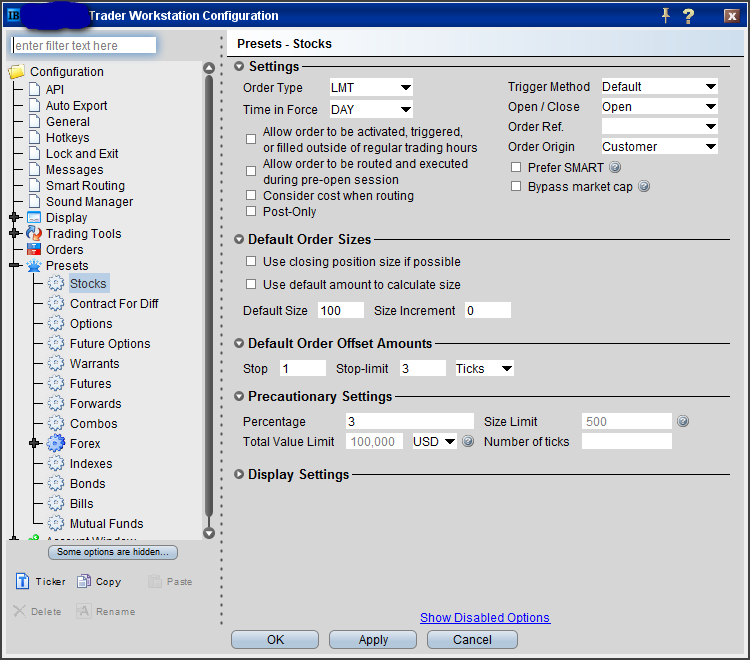Click the Default Size input field
The image size is (750, 660).
[x=341, y=310]
